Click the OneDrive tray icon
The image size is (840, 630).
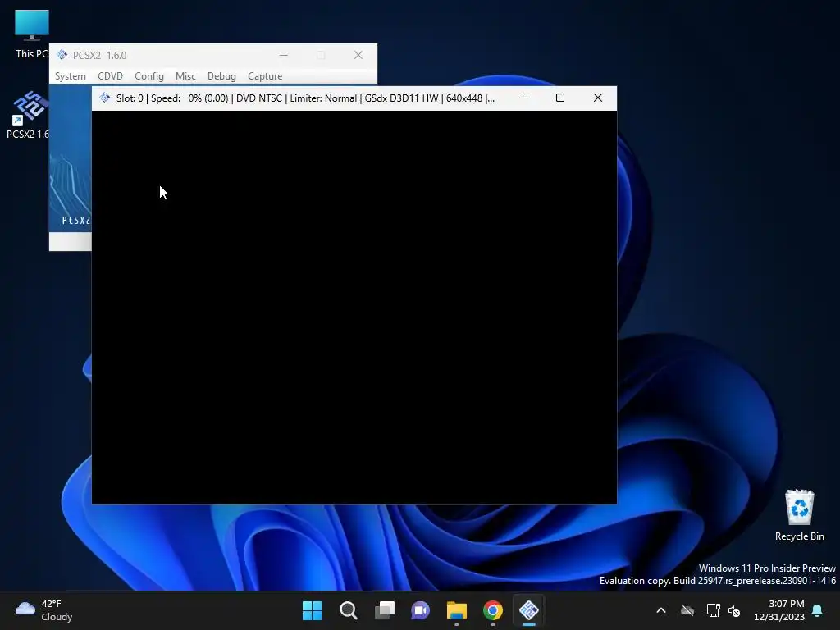coord(687,610)
